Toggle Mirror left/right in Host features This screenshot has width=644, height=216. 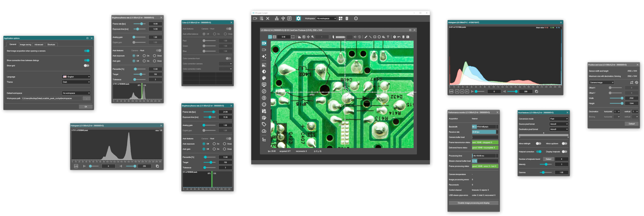[539, 144]
